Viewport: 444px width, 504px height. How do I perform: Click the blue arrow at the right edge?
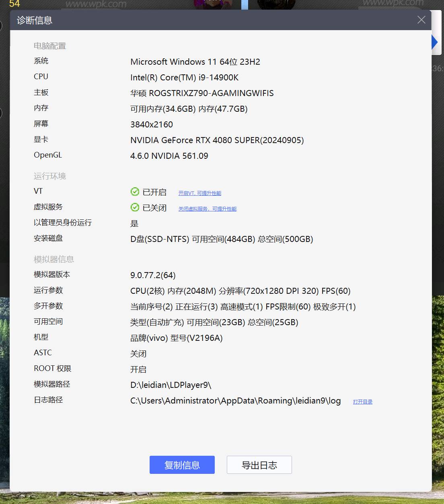(434, 42)
